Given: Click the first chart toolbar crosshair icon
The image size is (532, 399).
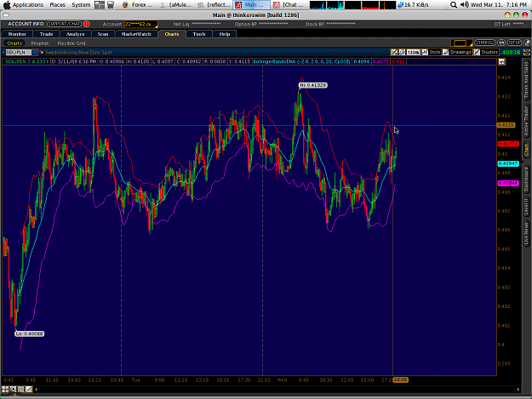Looking at the screenshot, I should tap(394, 52).
